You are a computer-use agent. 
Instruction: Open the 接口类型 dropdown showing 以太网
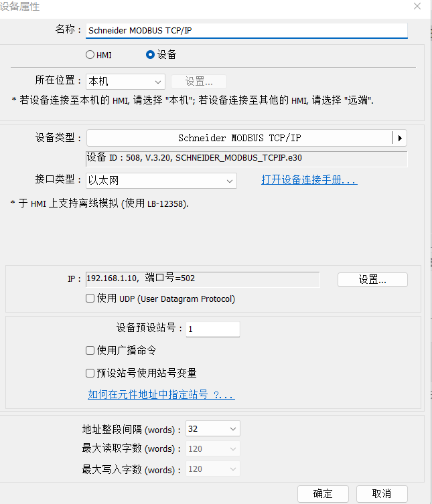coord(161,181)
